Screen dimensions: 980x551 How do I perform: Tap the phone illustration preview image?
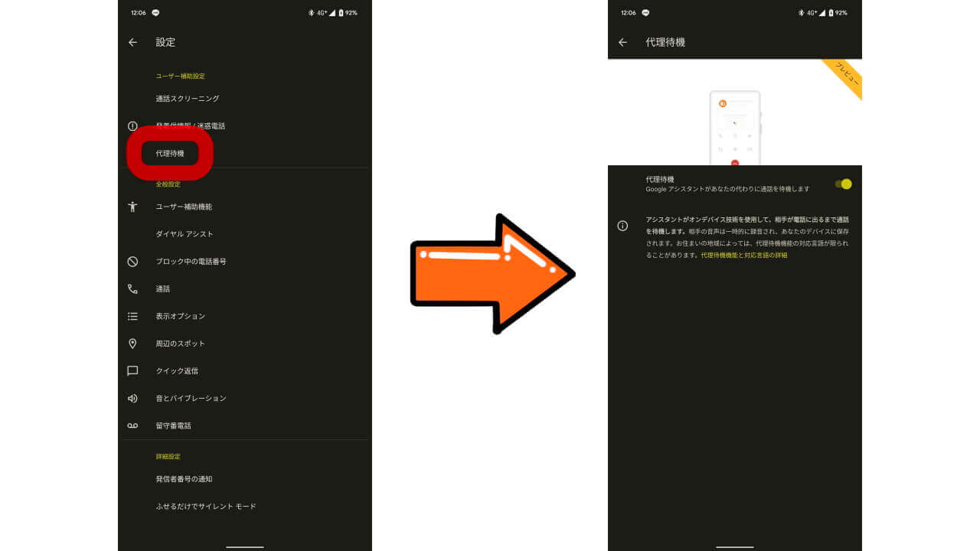[x=734, y=127]
